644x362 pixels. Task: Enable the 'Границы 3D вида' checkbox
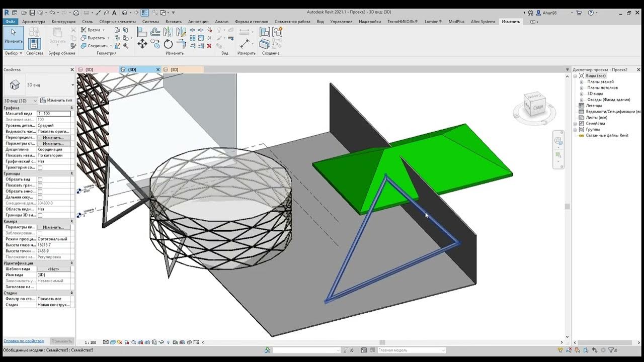[x=40, y=215]
